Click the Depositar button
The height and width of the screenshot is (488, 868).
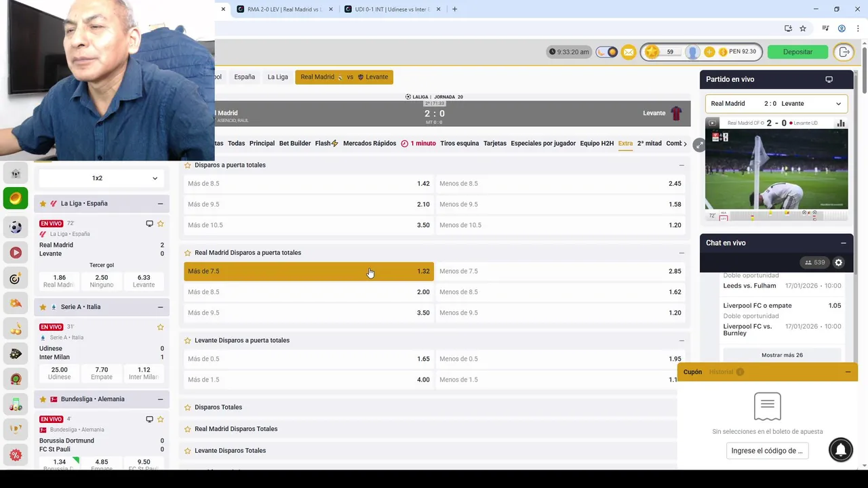(797, 52)
